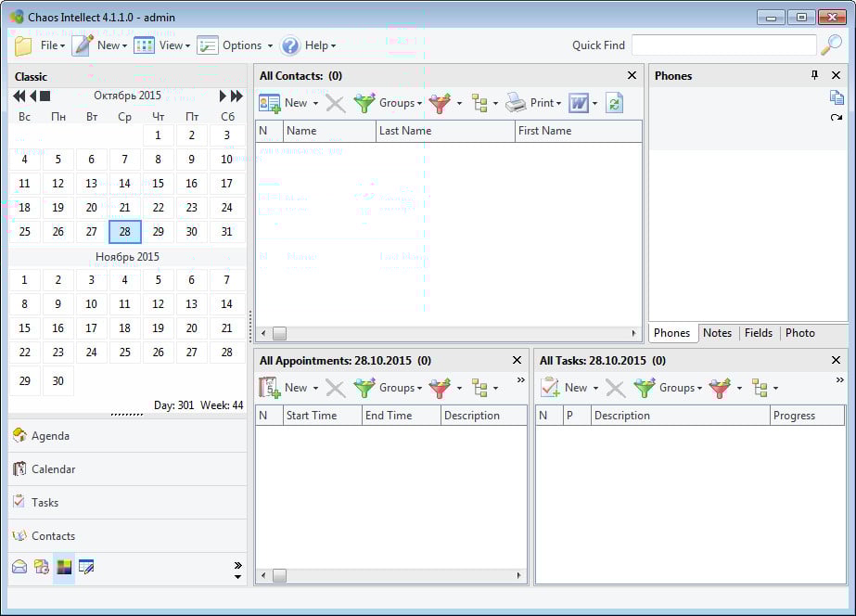Viewport: 856px width, 616px height.
Task: Click the Word export icon in Contacts toolbar
Action: (579, 103)
